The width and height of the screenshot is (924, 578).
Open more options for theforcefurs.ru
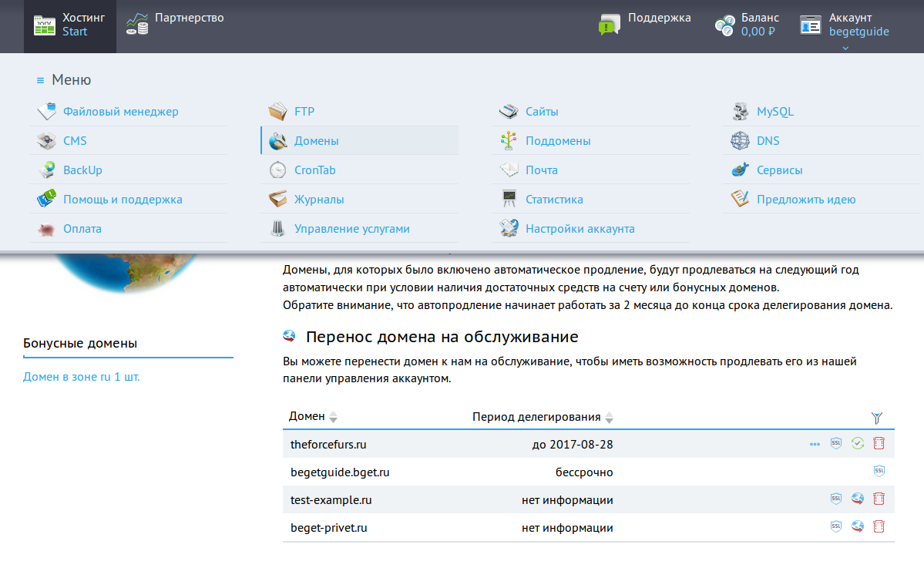(815, 444)
